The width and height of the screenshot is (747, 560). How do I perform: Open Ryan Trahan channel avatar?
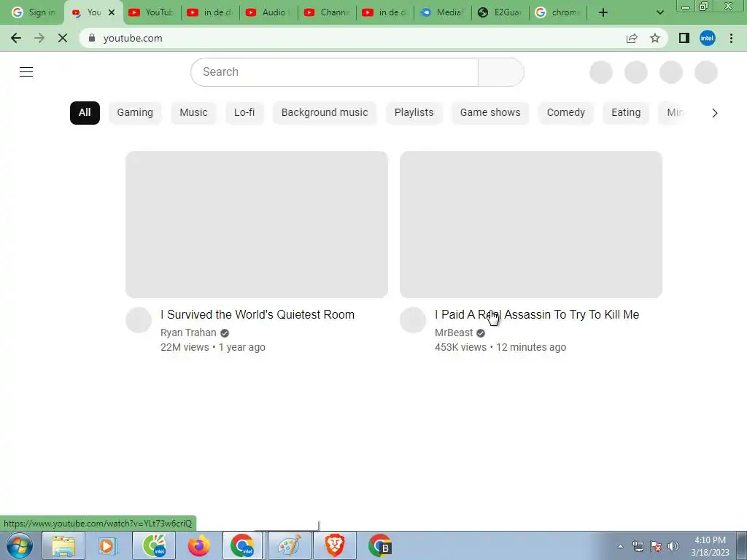coord(139,320)
